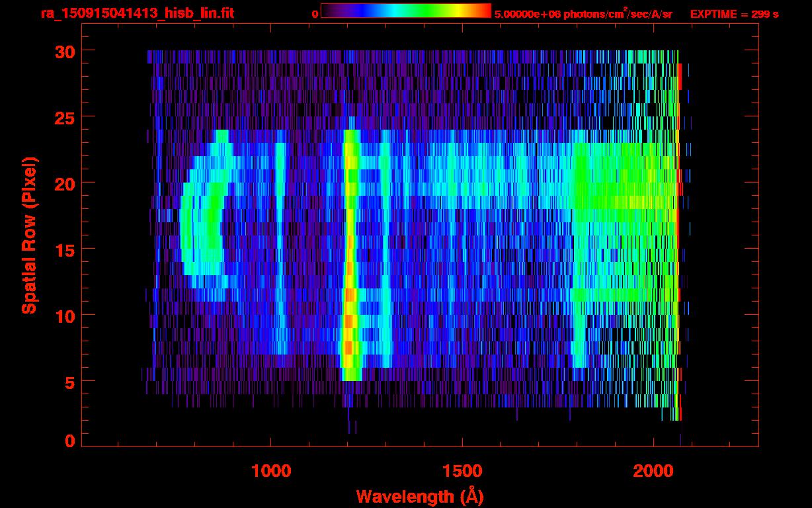Image resolution: width=812 pixels, height=508 pixels.
Task: Click the EXPTIME = 299 s label
Action: 734,14
